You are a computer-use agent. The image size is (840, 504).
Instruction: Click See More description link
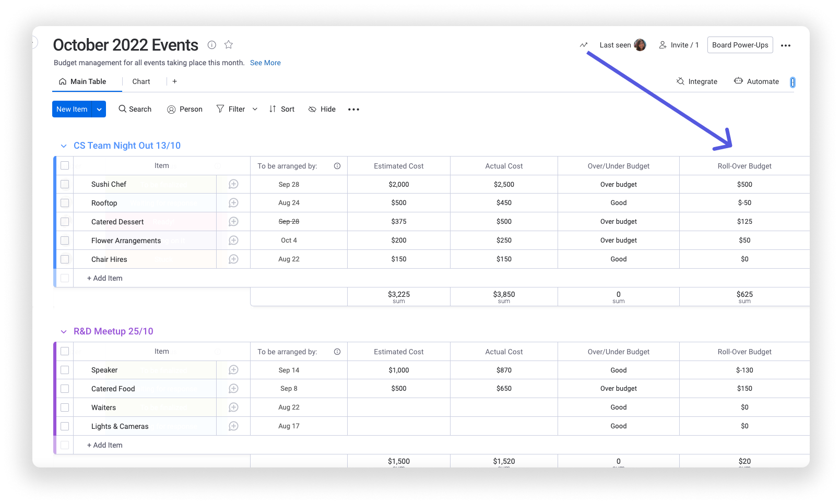click(265, 63)
